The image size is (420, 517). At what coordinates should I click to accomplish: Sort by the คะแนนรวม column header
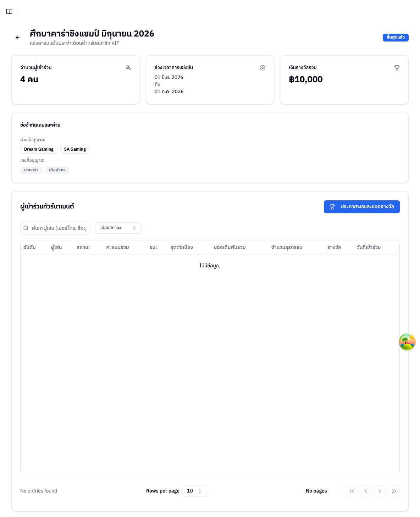pos(117,248)
